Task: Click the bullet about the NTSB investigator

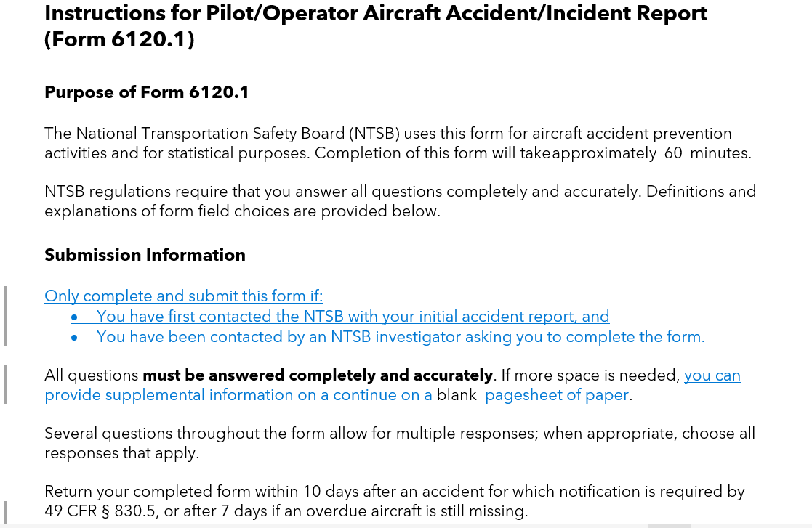Action: pyautogui.click(x=400, y=337)
